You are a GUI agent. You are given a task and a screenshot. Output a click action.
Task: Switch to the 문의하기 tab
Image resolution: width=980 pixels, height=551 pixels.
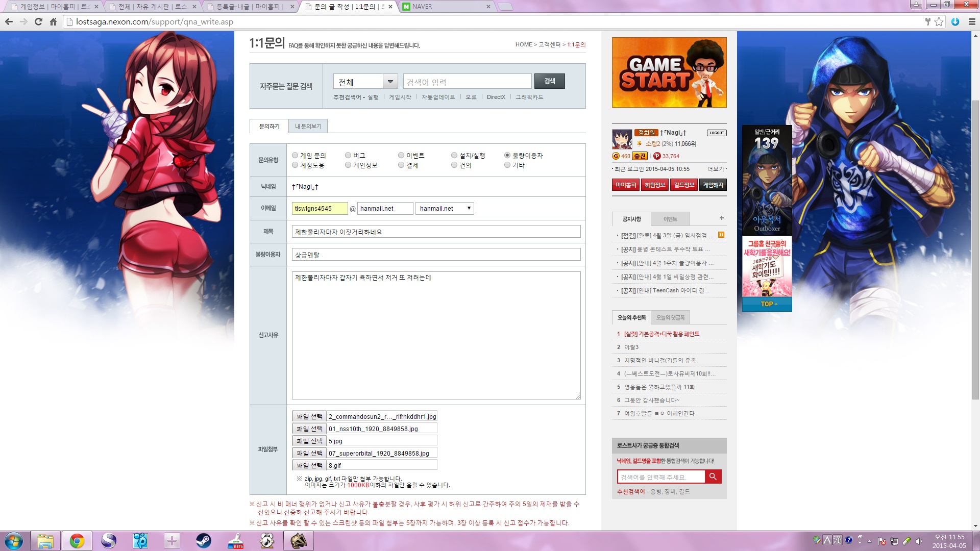[x=269, y=126]
